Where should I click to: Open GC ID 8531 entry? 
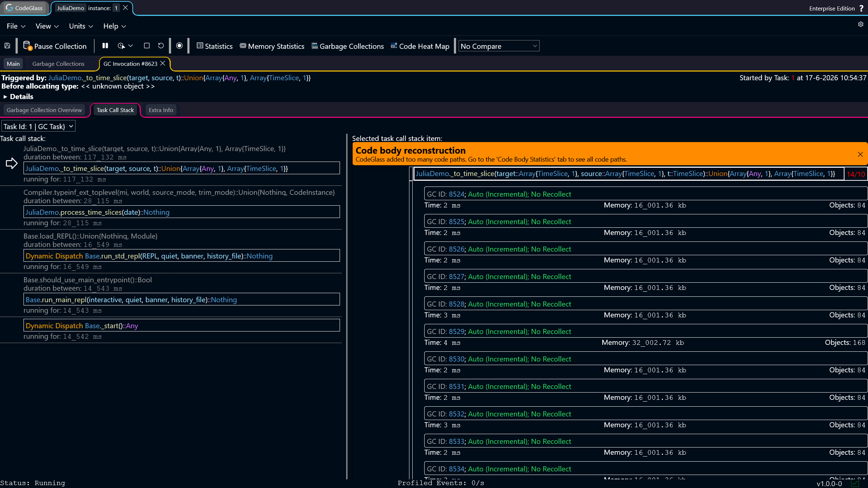point(646,386)
